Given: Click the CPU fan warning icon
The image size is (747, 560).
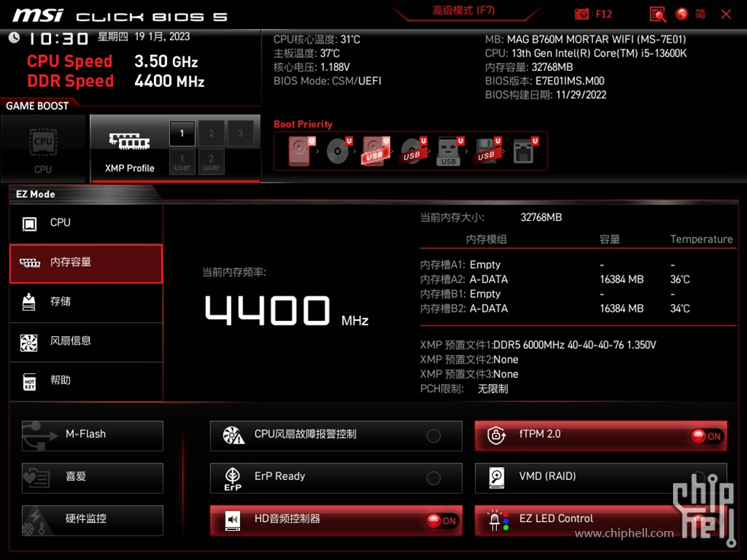Looking at the screenshot, I should coord(233,435).
